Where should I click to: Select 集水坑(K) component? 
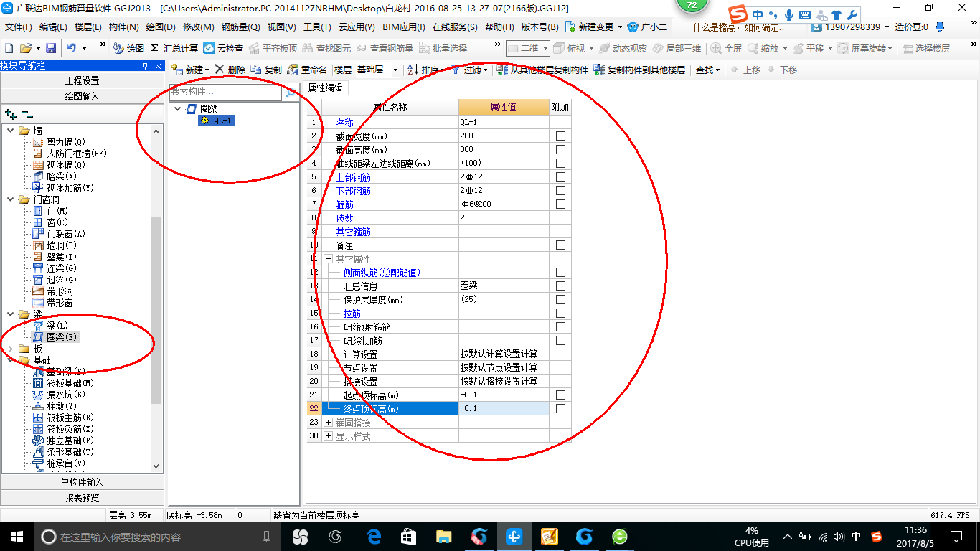point(60,395)
